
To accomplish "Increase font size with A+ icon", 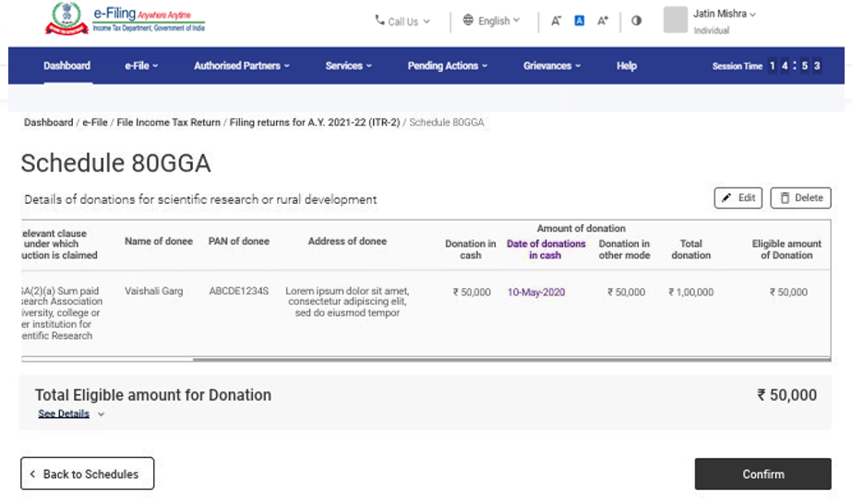I will point(603,20).
